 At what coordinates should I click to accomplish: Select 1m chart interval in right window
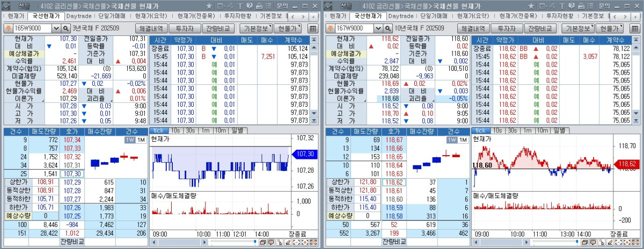click(527, 130)
